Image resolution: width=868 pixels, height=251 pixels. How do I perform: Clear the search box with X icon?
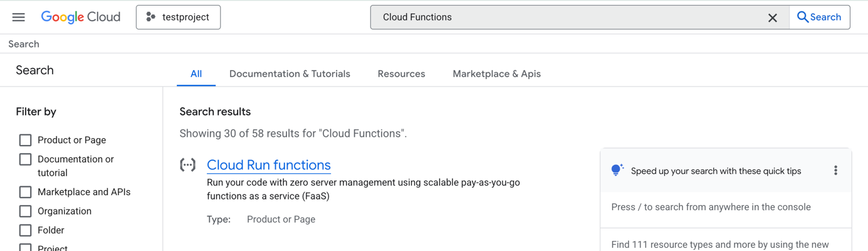[772, 18]
